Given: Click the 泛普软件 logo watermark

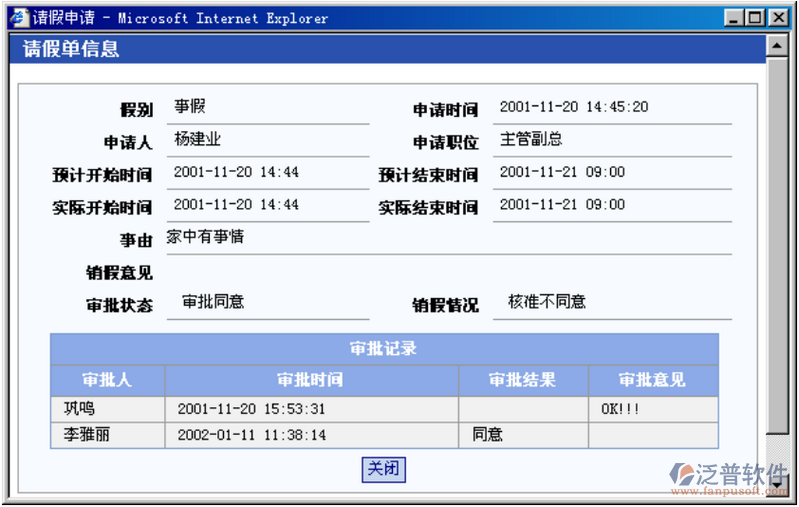Looking at the screenshot, I should coord(732,477).
